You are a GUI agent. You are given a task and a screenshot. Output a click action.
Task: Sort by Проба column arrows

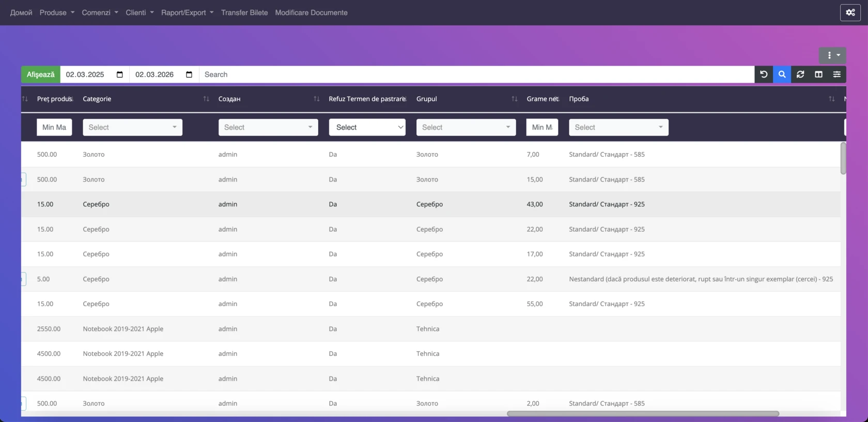click(832, 99)
